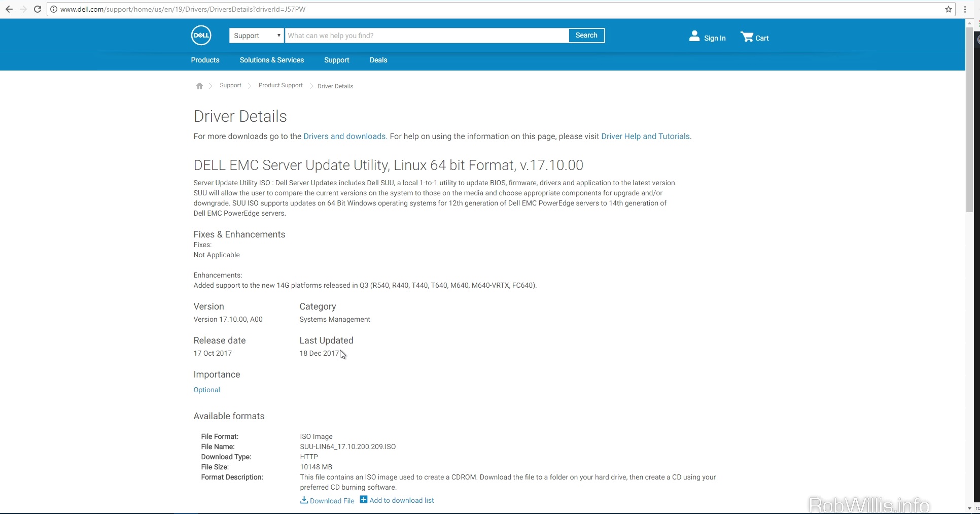The height and width of the screenshot is (514, 980).
Task: Click plus icon for download list
Action: click(364, 500)
